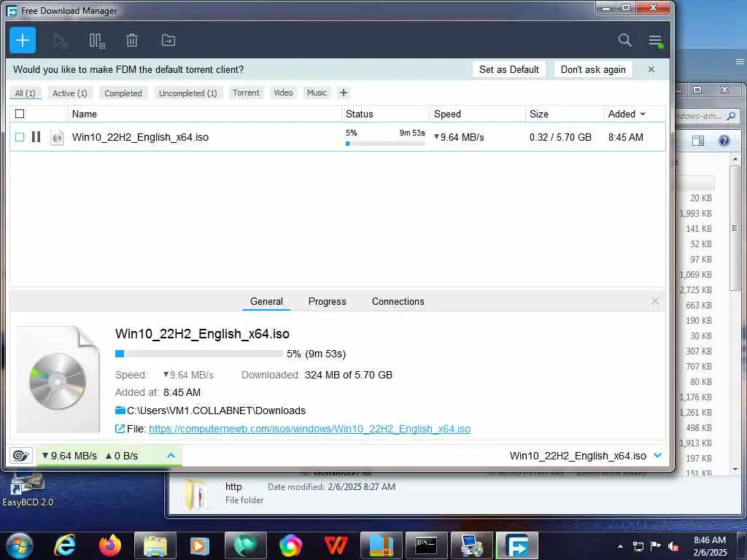
Task: Click the Set as Default button
Action: (x=508, y=69)
